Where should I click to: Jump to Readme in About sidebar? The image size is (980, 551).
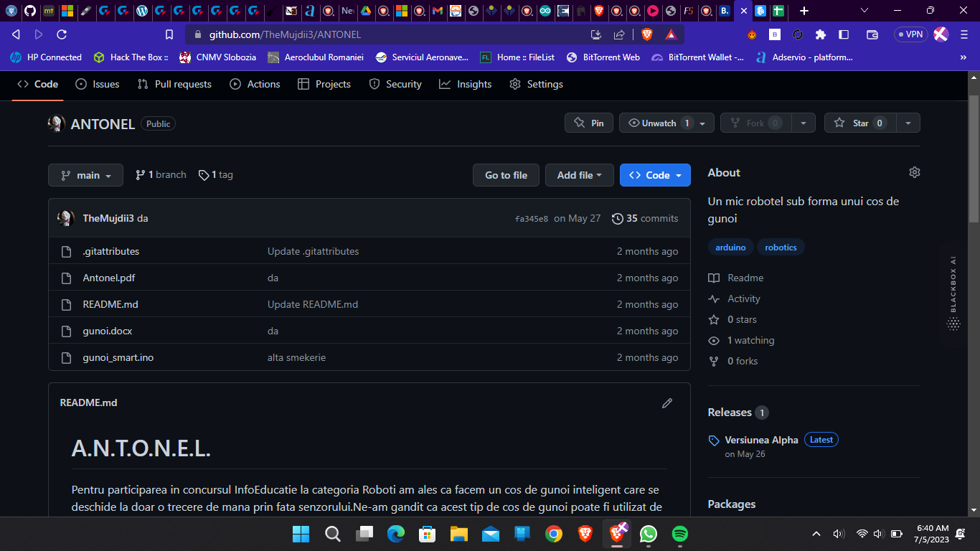pyautogui.click(x=736, y=278)
